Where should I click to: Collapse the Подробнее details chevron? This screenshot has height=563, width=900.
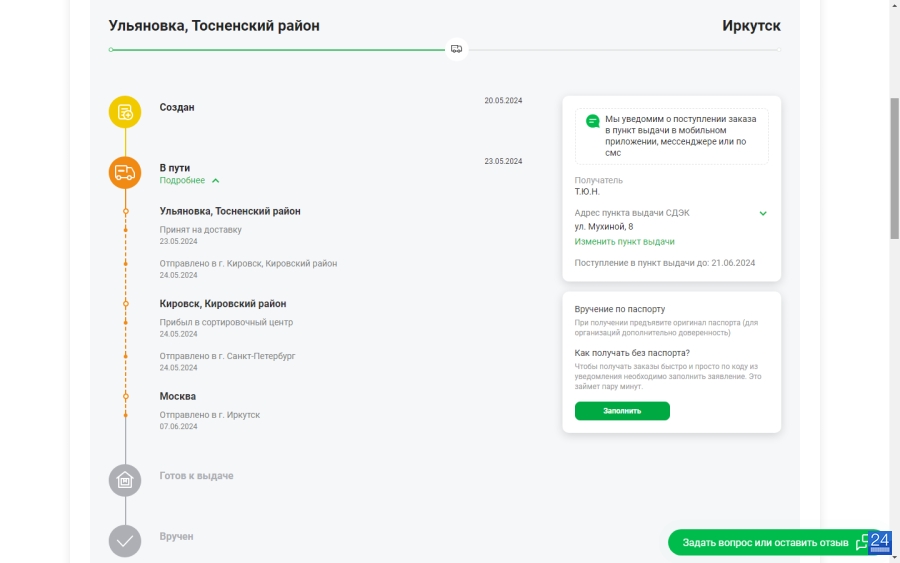216,181
